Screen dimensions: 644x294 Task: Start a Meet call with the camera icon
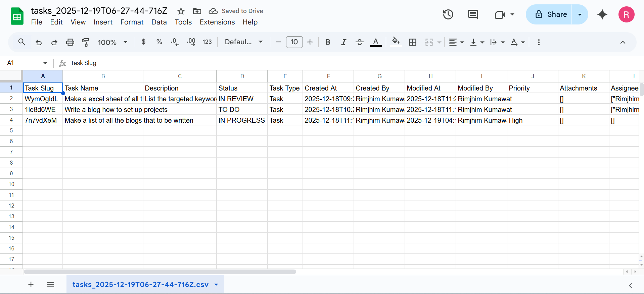tap(500, 14)
